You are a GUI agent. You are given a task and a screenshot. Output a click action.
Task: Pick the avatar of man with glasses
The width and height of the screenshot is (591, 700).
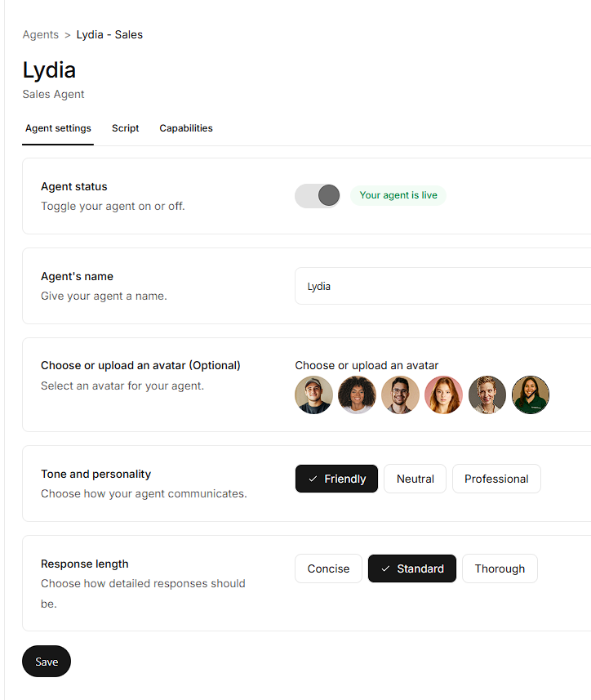coord(400,395)
